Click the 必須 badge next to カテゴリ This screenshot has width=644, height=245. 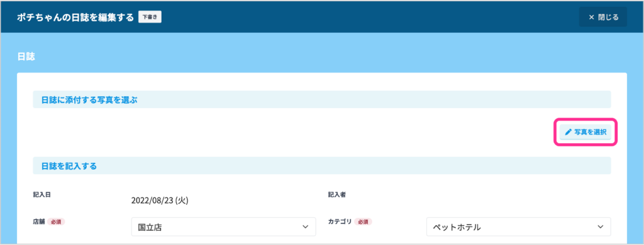(364, 222)
